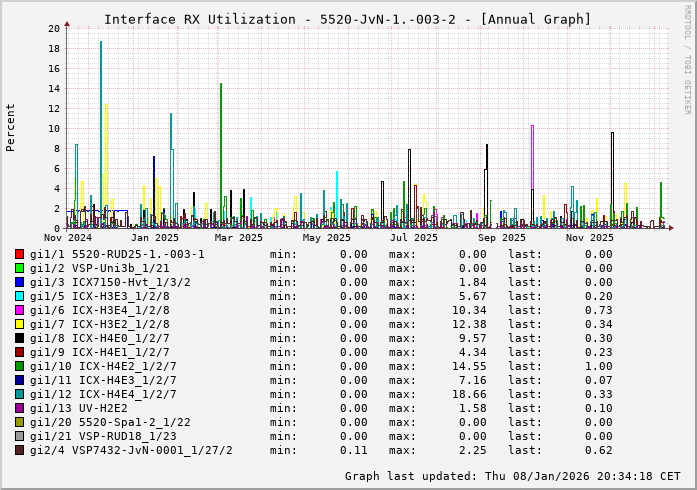Click the Percent y-axis label
Image resolution: width=697 pixels, height=490 pixels.
click(11, 127)
